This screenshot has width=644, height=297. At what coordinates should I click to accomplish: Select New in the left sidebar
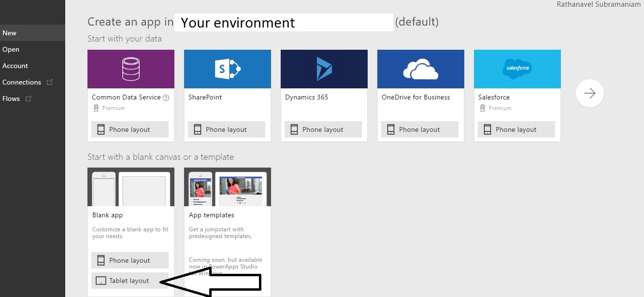coord(32,33)
